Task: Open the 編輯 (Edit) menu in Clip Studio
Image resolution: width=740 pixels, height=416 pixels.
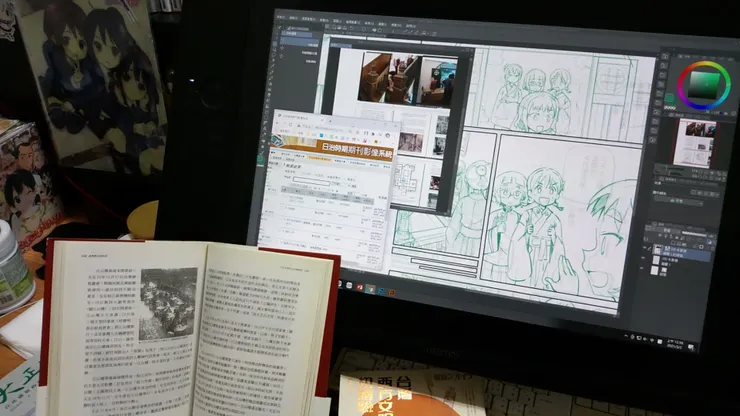Action: point(294,18)
